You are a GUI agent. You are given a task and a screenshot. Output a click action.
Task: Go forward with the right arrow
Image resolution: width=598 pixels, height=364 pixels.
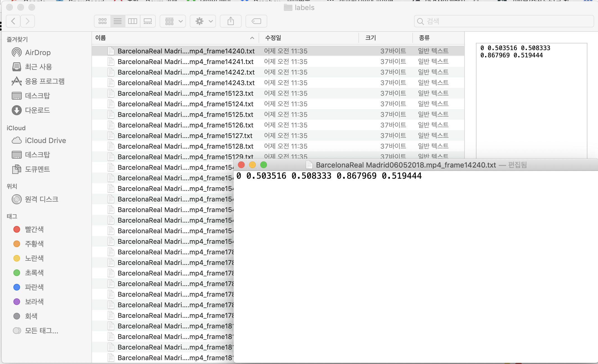27,21
